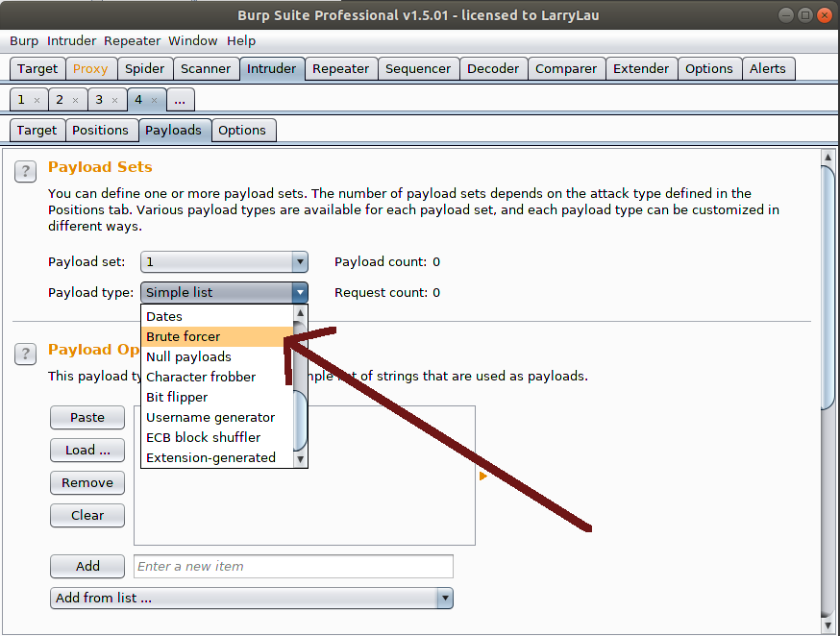Close Intruder attack tab 2
840x636 pixels.
tap(76, 100)
